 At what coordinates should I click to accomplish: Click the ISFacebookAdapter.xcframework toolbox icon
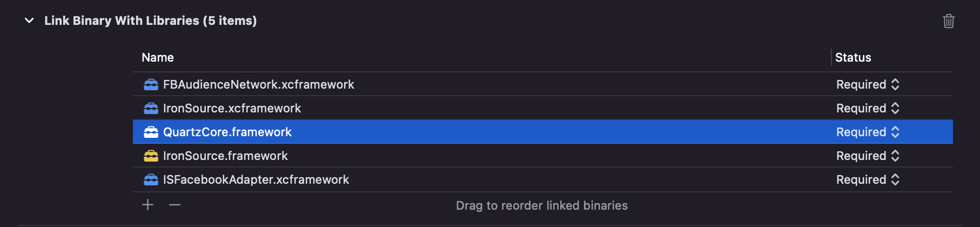tap(151, 180)
